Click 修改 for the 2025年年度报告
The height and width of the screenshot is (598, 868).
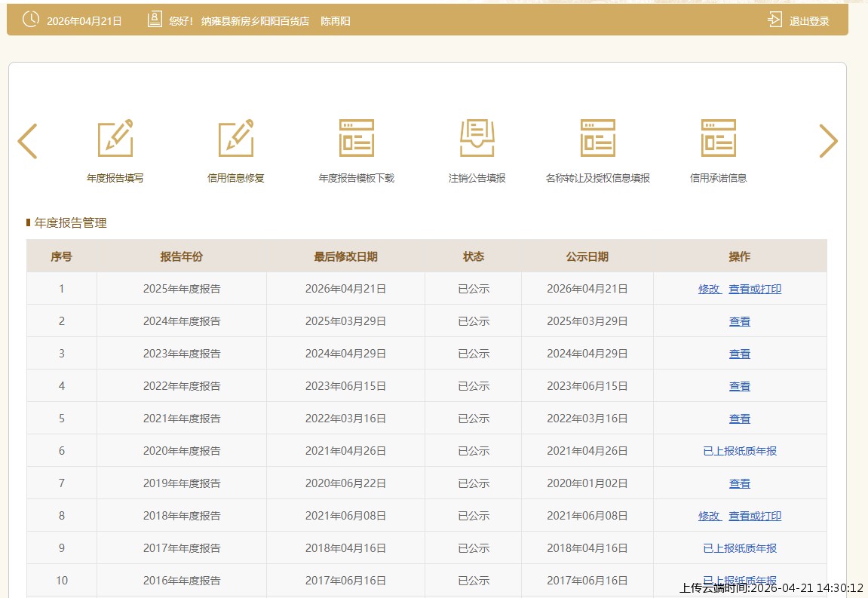tap(709, 289)
